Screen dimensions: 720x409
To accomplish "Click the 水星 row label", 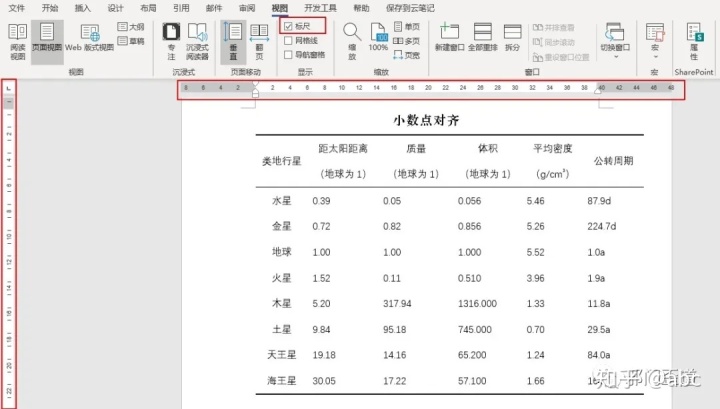I will [281, 201].
